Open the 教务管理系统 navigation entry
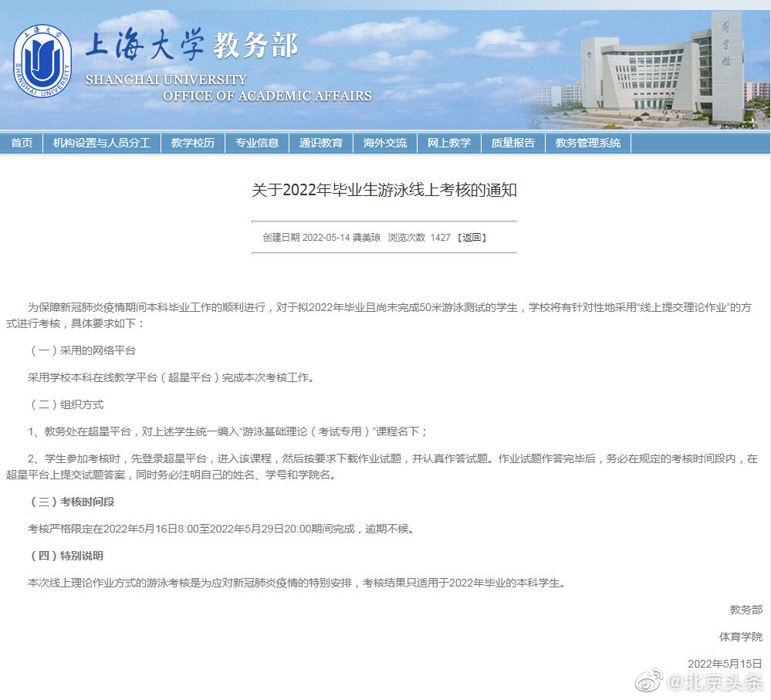 (587, 143)
